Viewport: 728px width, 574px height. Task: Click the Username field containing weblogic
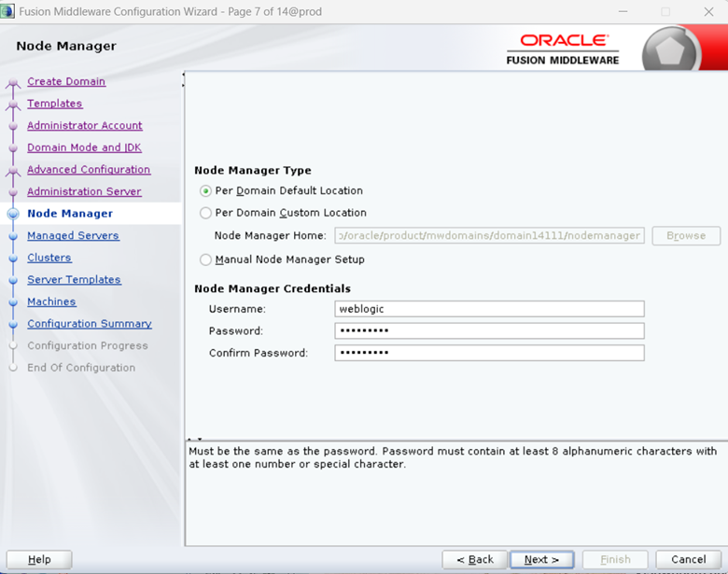[x=489, y=309]
